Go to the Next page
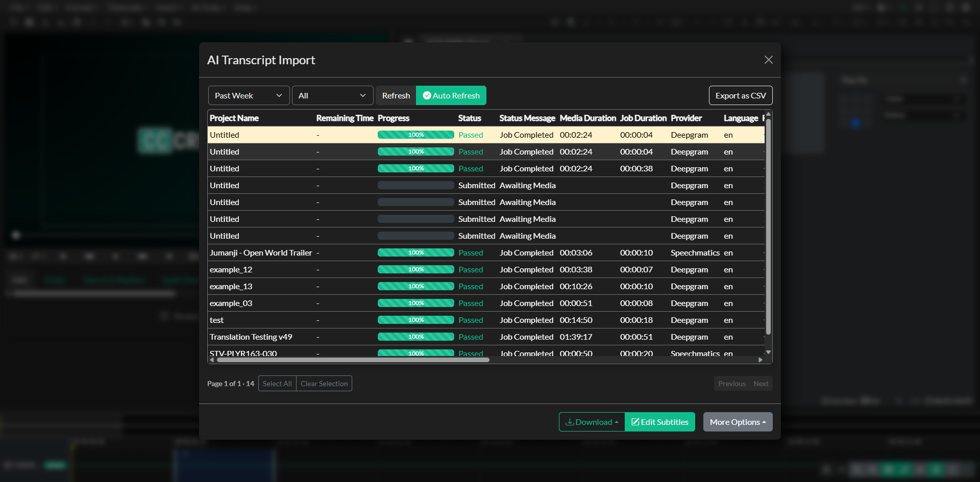This screenshot has height=482, width=980. (x=761, y=384)
